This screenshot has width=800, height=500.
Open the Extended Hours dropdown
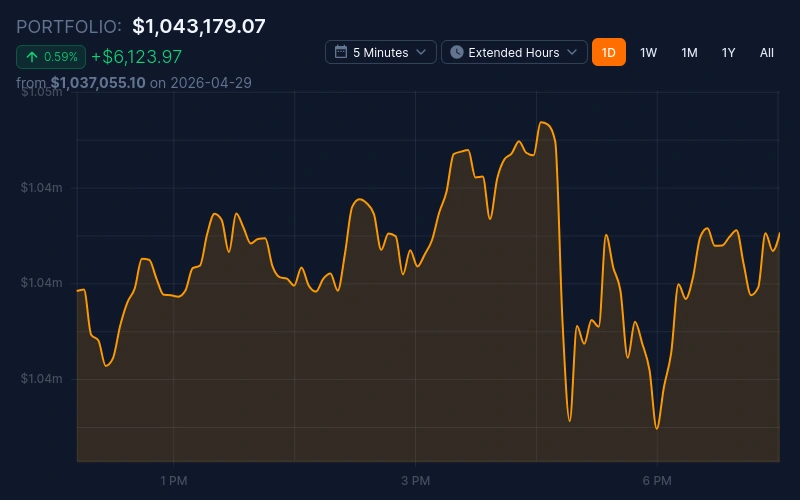514,52
